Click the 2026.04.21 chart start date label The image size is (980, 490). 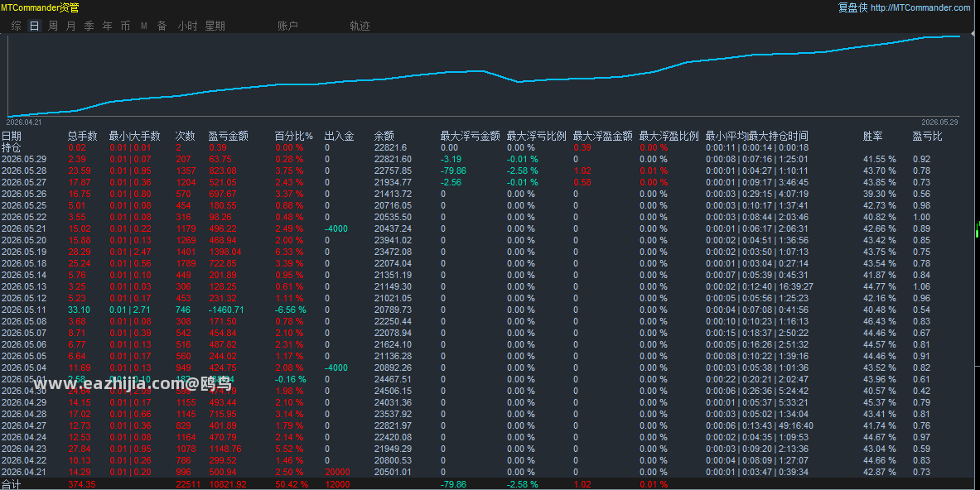(24, 122)
